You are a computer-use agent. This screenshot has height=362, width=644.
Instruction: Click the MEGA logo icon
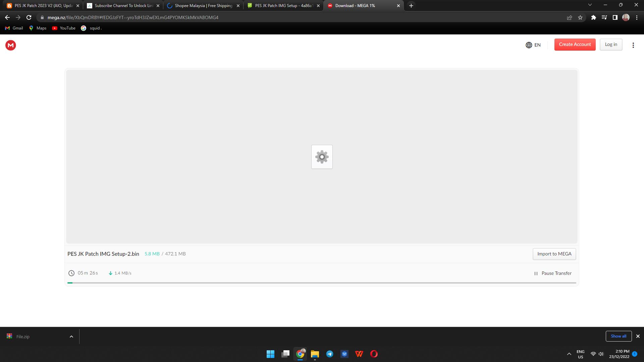point(11,45)
